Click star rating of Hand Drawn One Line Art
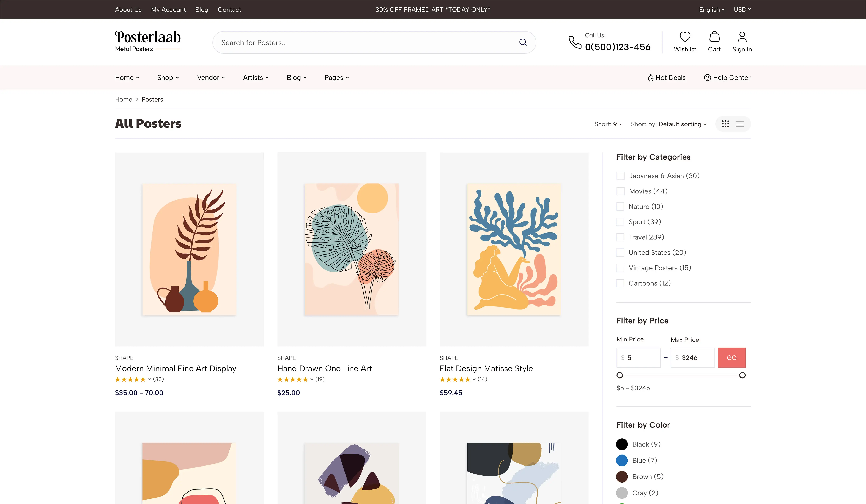 click(292, 379)
